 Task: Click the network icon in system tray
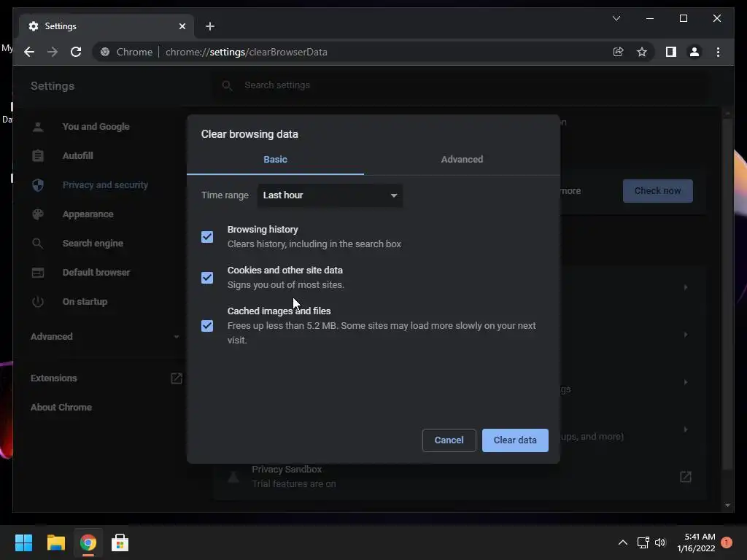coord(643,542)
